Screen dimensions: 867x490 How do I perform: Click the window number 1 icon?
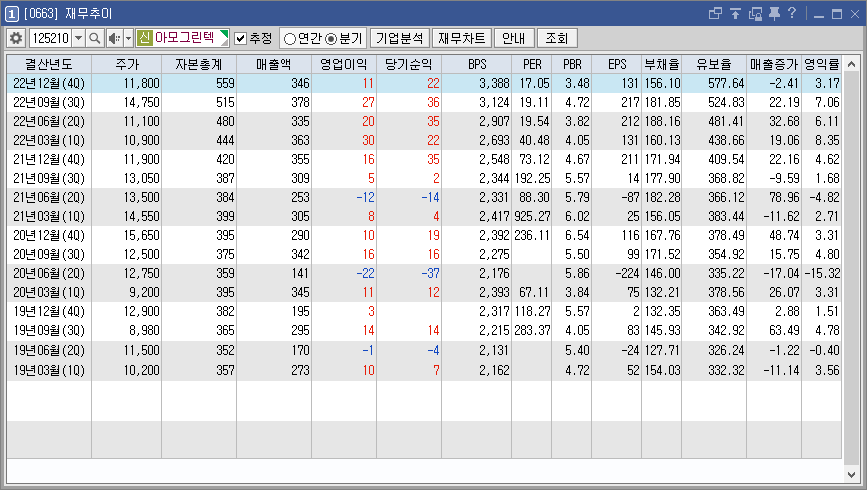12,13
